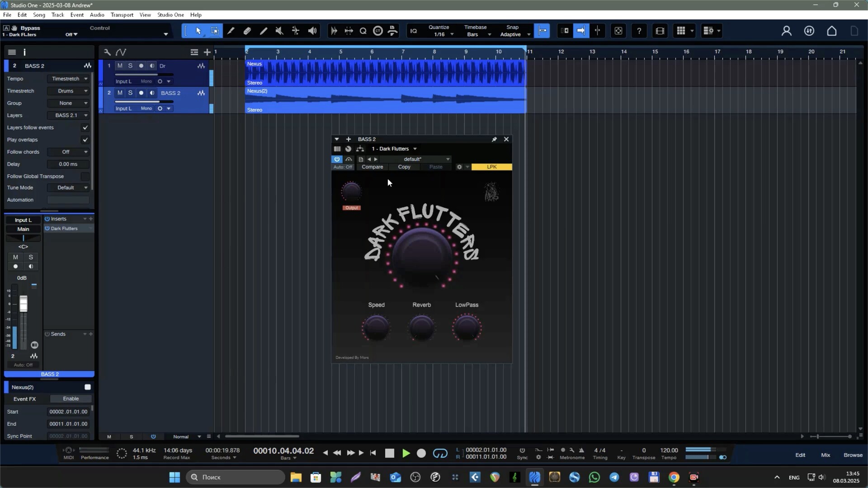This screenshot has width=868, height=488.
Task: Open the Group None dropdown
Action: click(68, 103)
